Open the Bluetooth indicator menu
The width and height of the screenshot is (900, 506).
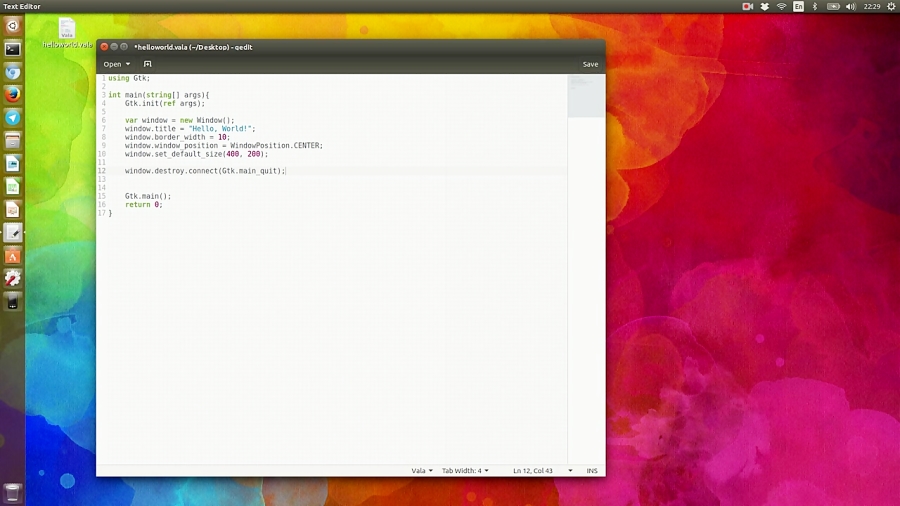[814, 6]
